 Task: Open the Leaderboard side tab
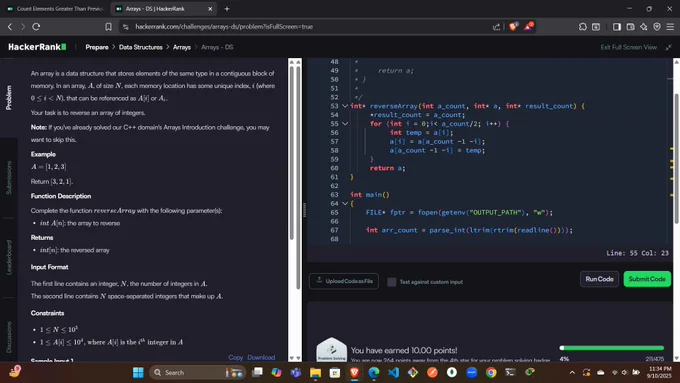pos(9,257)
